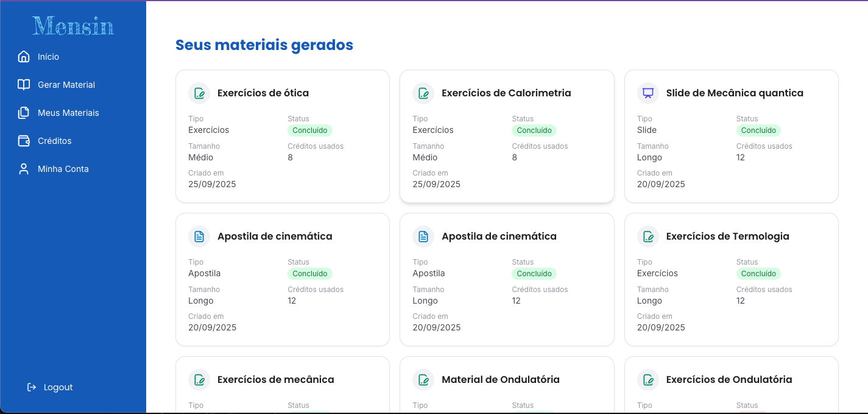The height and width of the screenshot is (414, 868).
Task: Click the Mensin logo
Action: click(x=72, y=26)
